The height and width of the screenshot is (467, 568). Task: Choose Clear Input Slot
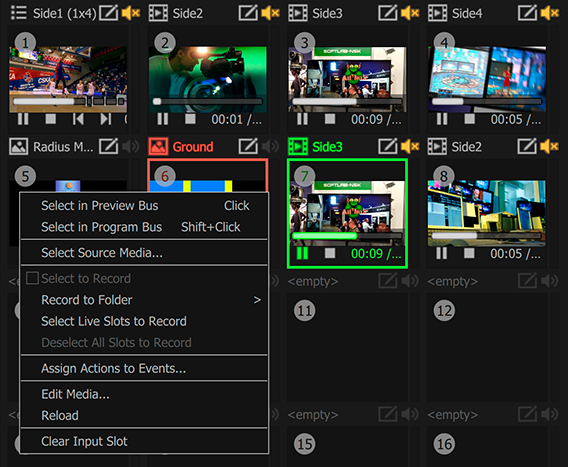[84, 441]
